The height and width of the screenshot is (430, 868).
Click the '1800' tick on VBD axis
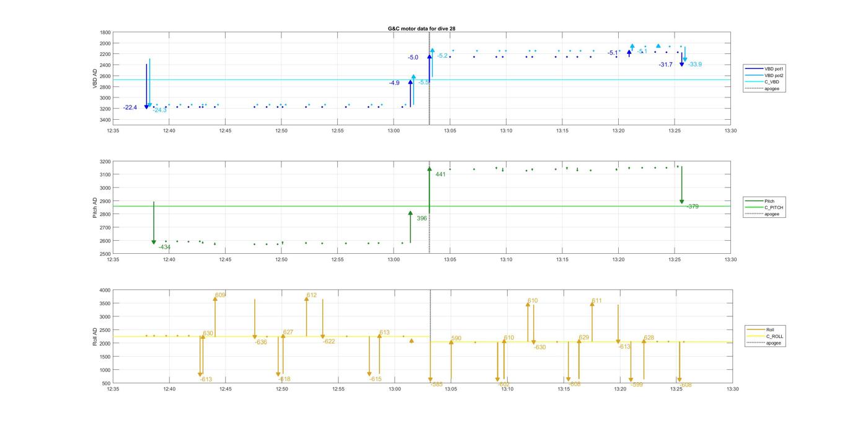pyautogui.click(x=105, y=32)
